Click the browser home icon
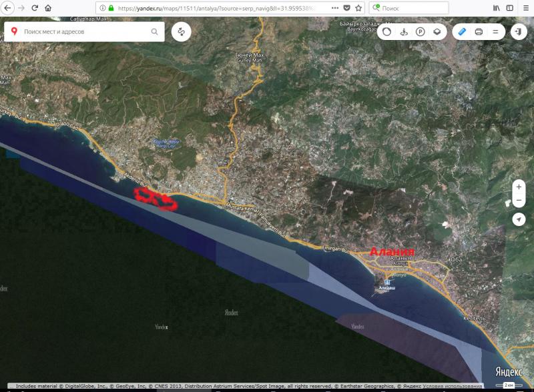534x392 pixels. (48, 8)
